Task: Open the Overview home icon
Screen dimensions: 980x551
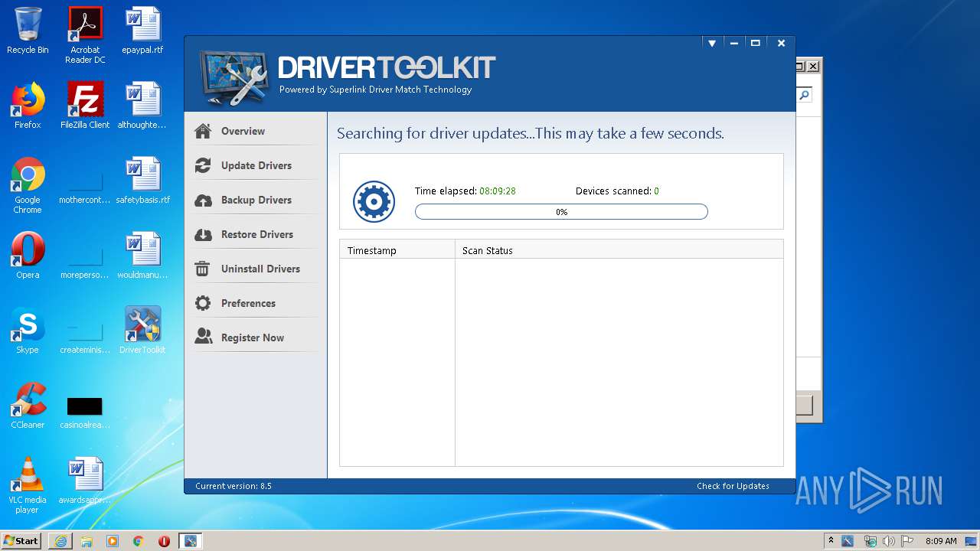Action: pos(203,131)
